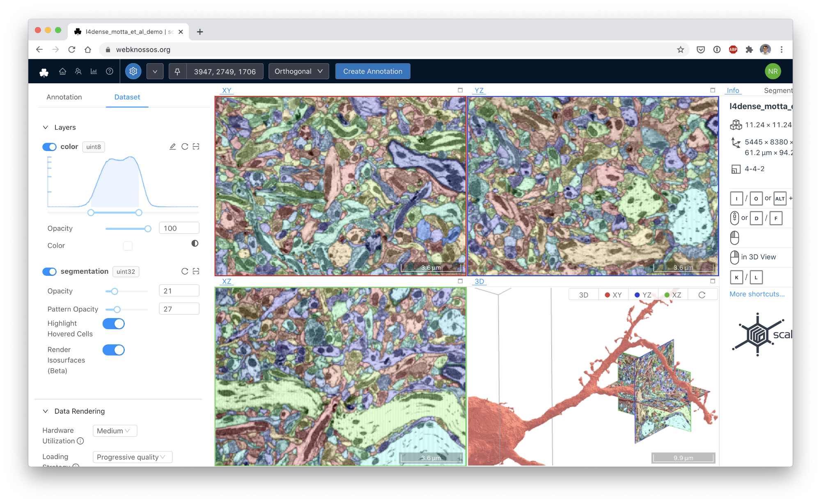The image size is (821, 504).
Task: Click the settings gear icon in toolbar
Action: tap(133, 71)
